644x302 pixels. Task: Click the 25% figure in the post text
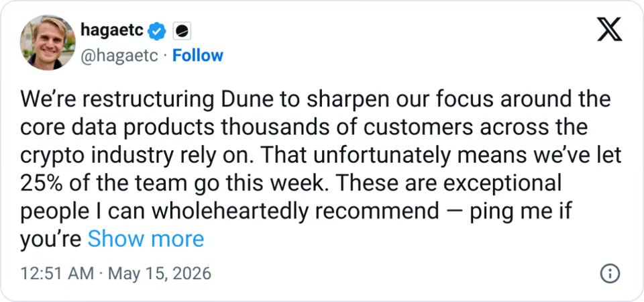pos(40,183)
